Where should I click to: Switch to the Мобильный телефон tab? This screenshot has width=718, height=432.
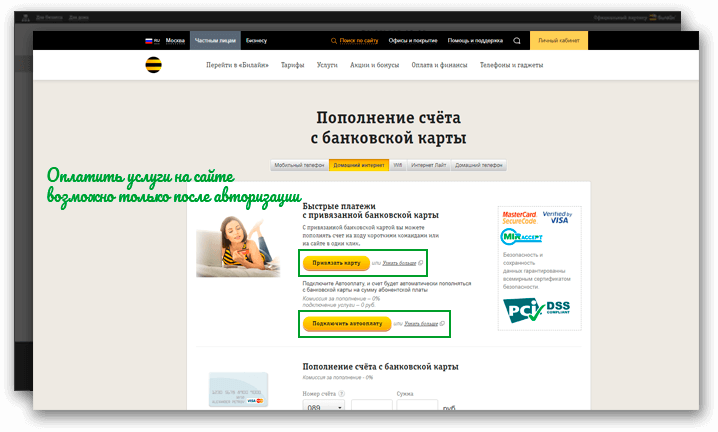click(x=299, y=165)
